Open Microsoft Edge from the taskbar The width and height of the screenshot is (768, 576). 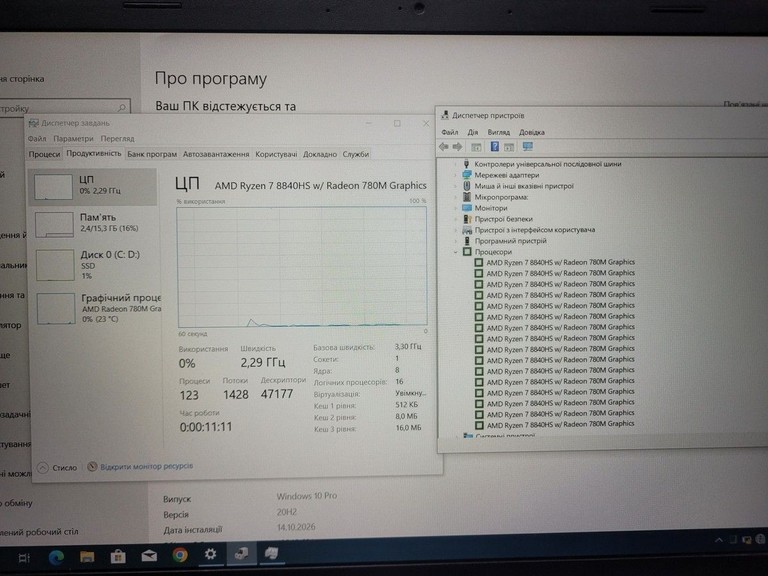tap(56, 557)
